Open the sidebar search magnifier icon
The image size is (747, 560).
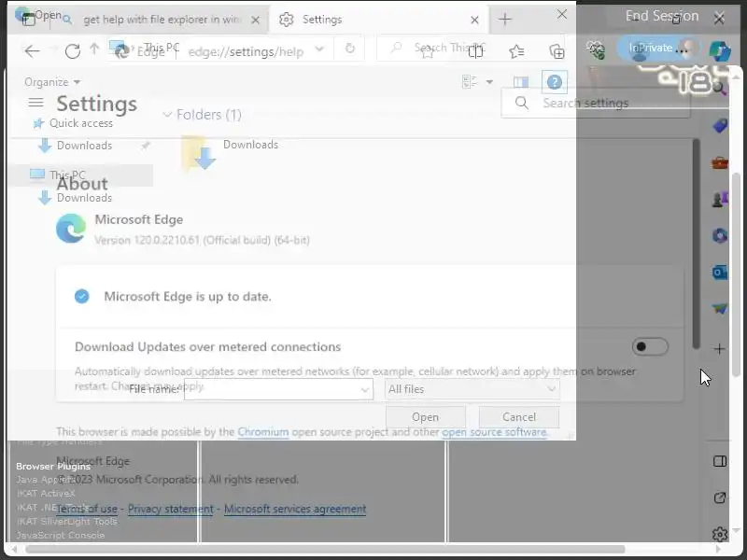click(x=719, y=88)
